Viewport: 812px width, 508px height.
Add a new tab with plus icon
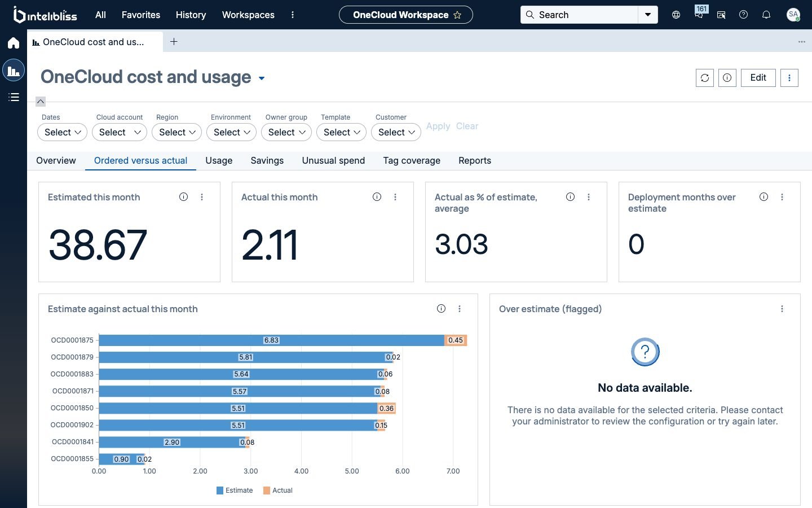coord(174,42)
